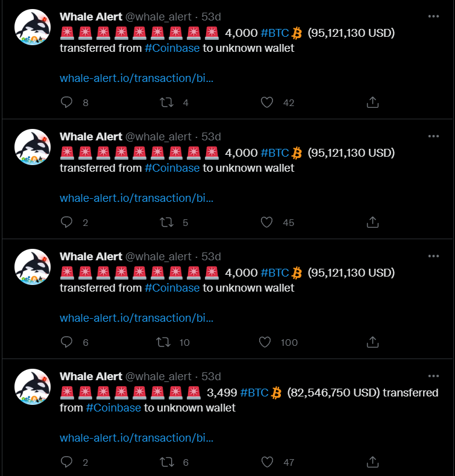455x476 pixels.
Task: Open more options on the 3,499 BTC tweet
Action: (x=433, y=376)
